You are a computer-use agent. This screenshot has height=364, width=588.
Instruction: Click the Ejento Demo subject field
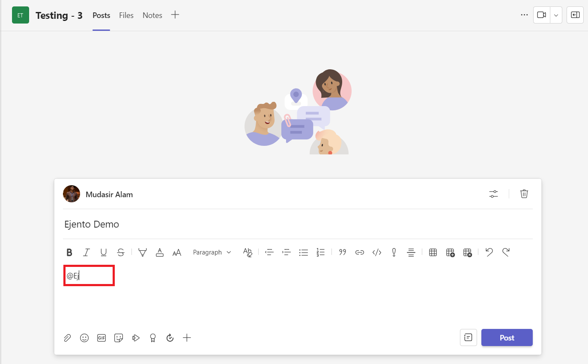tap(257, 224)
